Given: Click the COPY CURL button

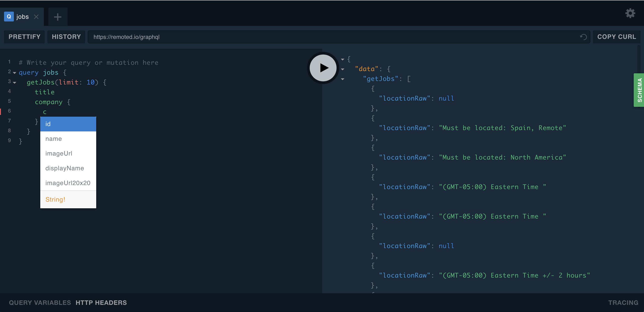Looking at the screenshot, I should 616,37.
